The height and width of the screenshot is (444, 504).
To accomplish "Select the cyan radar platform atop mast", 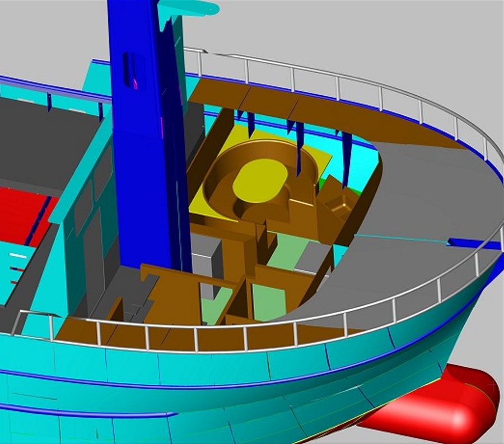I will point(188,8).
